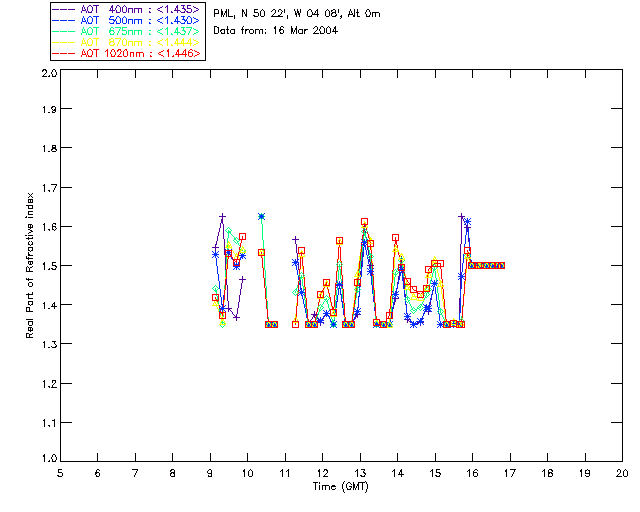
Task: Click the x-axis tick label 16
Action: tap(472, 473)
